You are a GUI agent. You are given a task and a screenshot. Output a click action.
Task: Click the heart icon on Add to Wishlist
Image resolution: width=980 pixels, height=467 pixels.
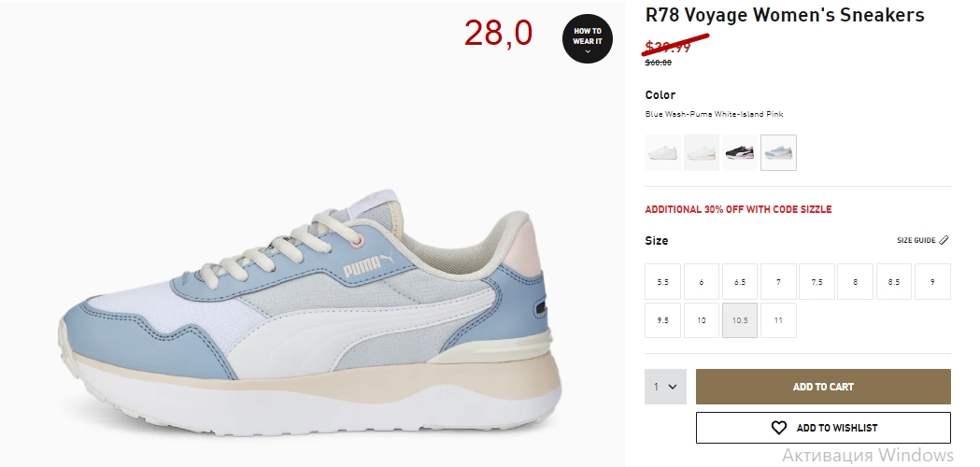779,428
